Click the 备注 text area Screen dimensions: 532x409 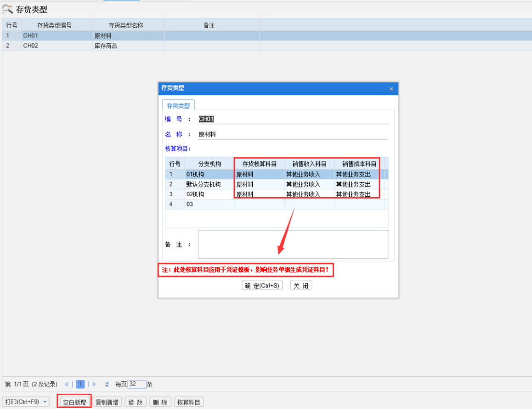[x=293, y=244]
